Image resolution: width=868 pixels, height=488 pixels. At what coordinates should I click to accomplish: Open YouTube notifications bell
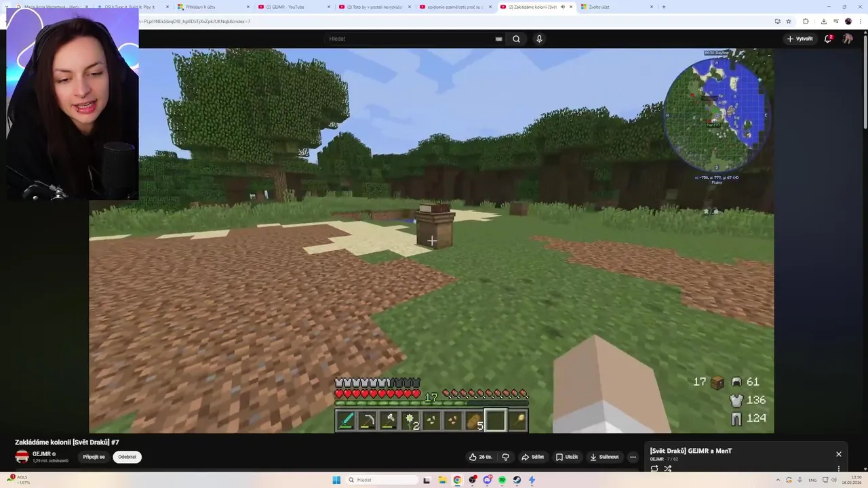(828, 39)
